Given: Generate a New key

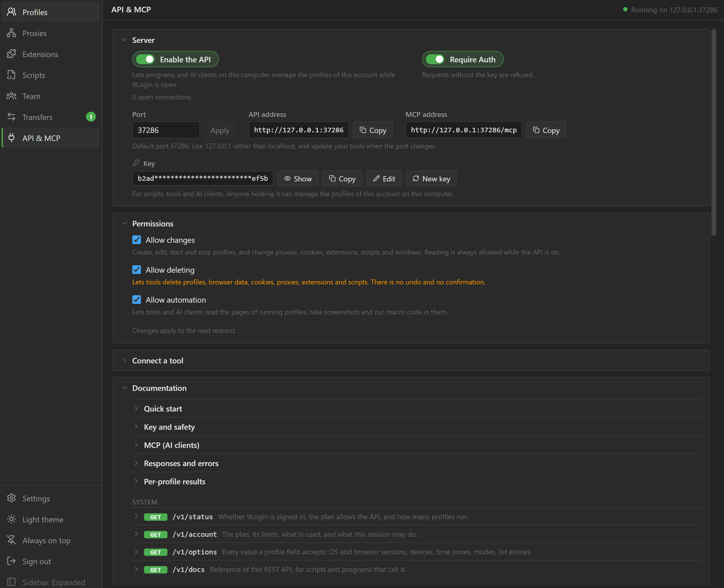Looking at the screenshot, I should [431, 179].
